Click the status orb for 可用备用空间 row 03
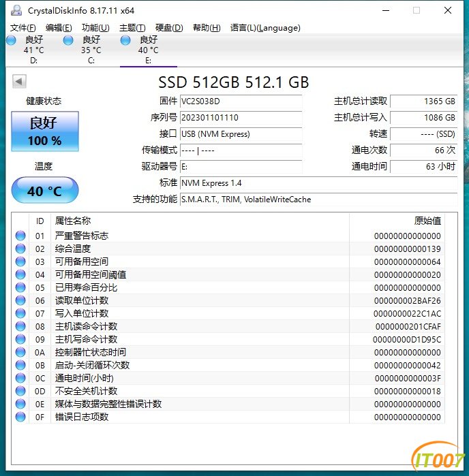This screenshot has width=469, height=476. tap(20, 261)
